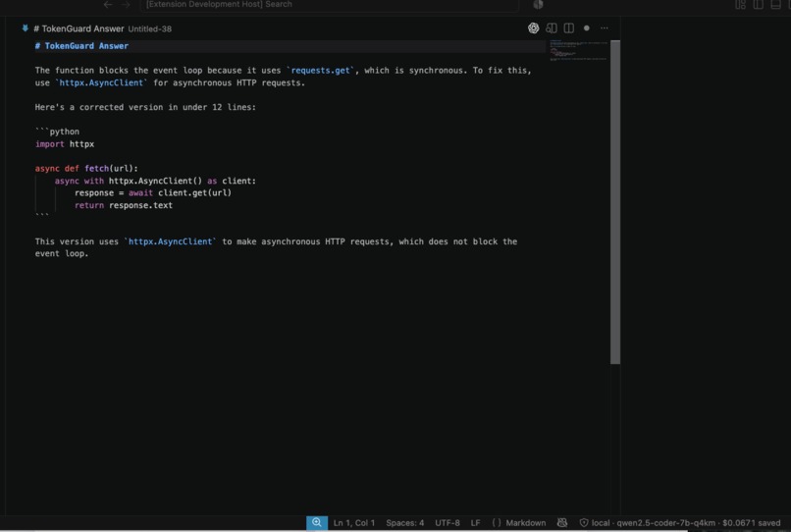Image resolution: width=791 pixels, height=532 pixels.
Task: Click 'async def fetch(url):' line
Action: [86, 169]
